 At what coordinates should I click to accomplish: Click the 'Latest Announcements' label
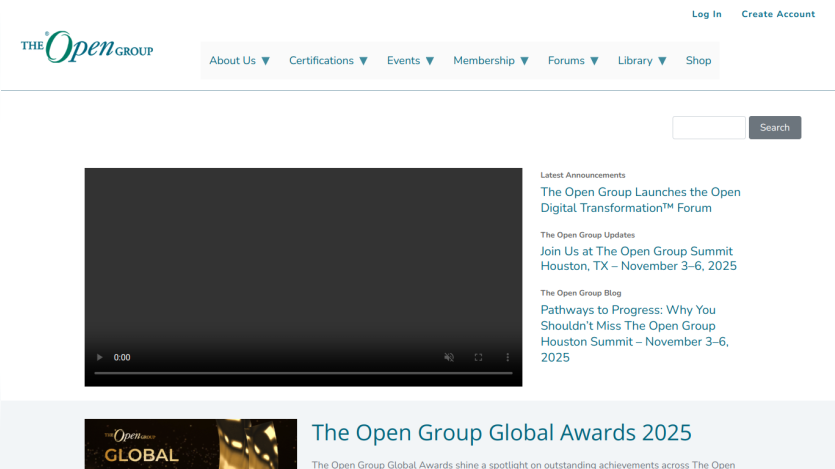(583, 175)
